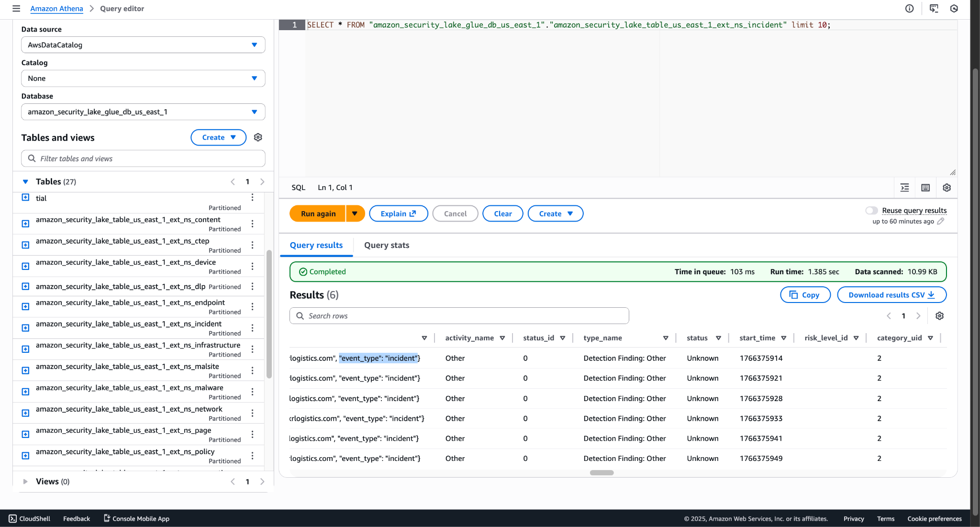The width and height of the screenshot is (980, 527).
Task: Go to previous results page arrow
Action: (x=889, y=316)
